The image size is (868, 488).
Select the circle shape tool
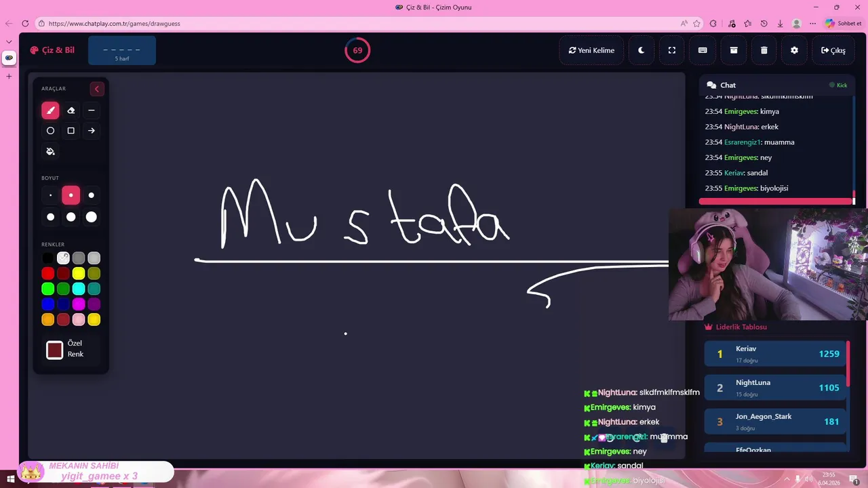pos(50,131)
